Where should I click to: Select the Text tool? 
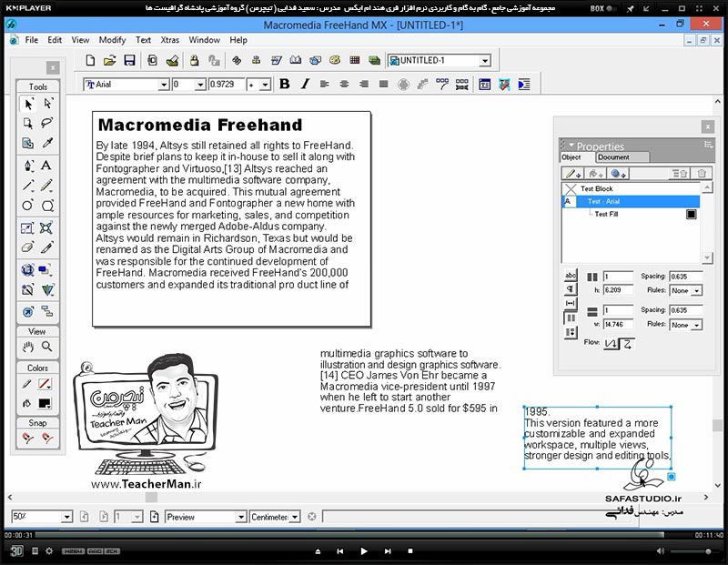pyautogui.click(x=46, y=166)
